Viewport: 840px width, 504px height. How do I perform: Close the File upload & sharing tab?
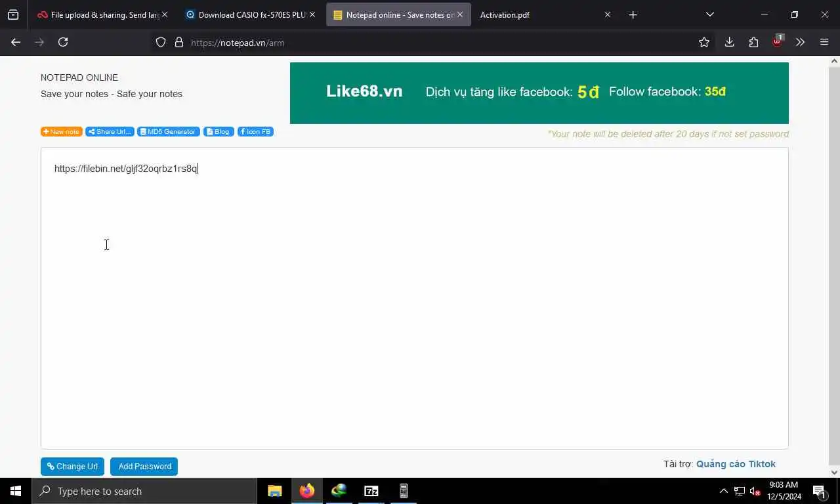click(164, 14)
